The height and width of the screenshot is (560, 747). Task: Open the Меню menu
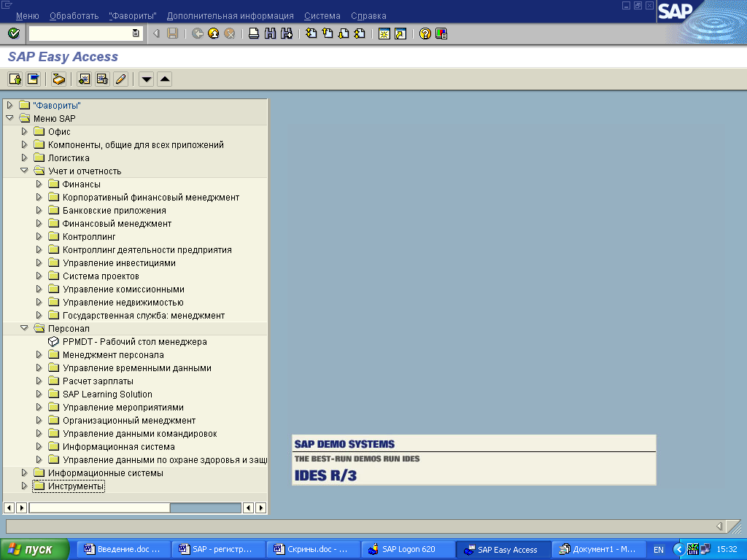click(x=27, y=16)
